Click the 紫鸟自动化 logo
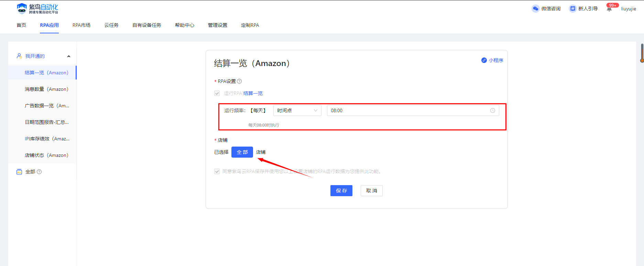This screenshot has width=644, height=266. [x=37, y=9]
